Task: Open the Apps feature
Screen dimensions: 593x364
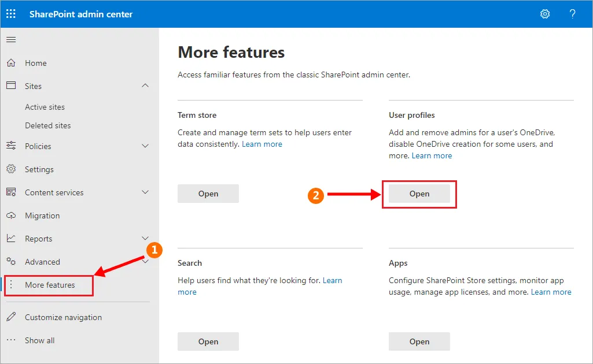Action: (x=419, y=341)
